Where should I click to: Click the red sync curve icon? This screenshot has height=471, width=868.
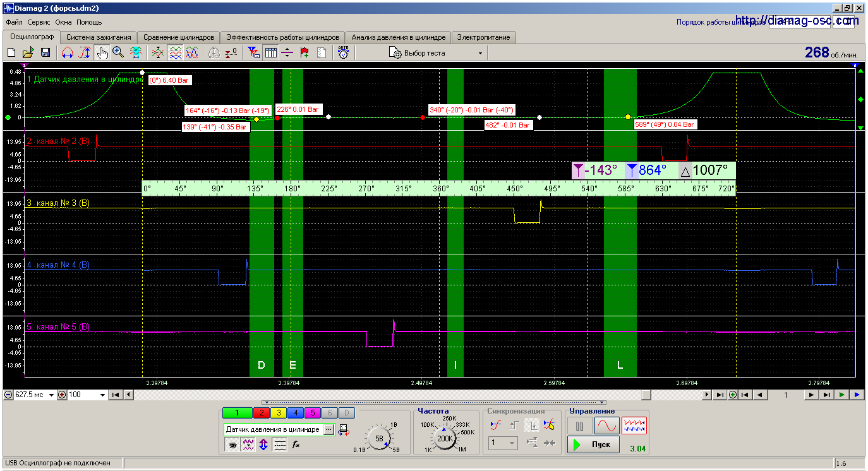(x=497, y=426)
